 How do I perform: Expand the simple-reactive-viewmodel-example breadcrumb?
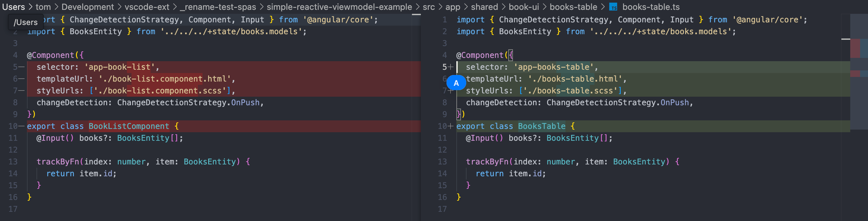[x=339, y=7]
